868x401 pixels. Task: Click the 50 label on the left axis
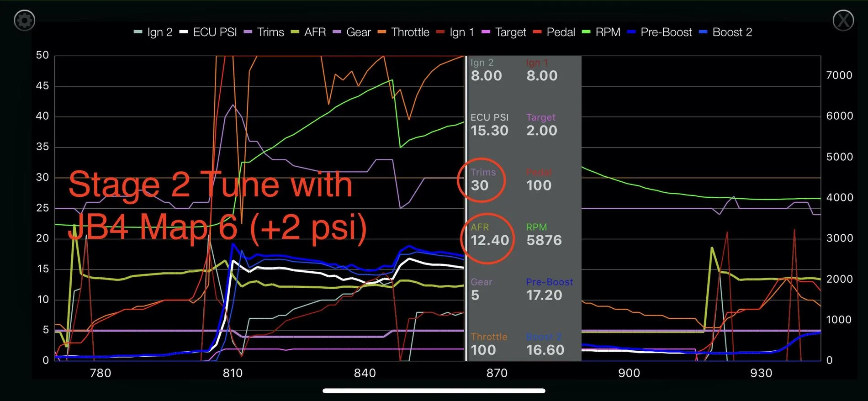click(x=42, y=55)
